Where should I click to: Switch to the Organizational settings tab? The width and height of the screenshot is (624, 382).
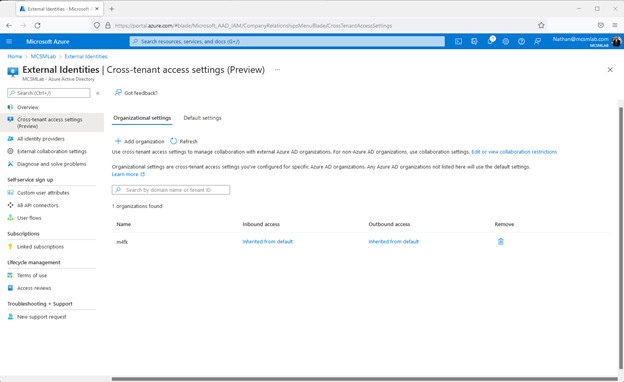[x=142, y=118]
